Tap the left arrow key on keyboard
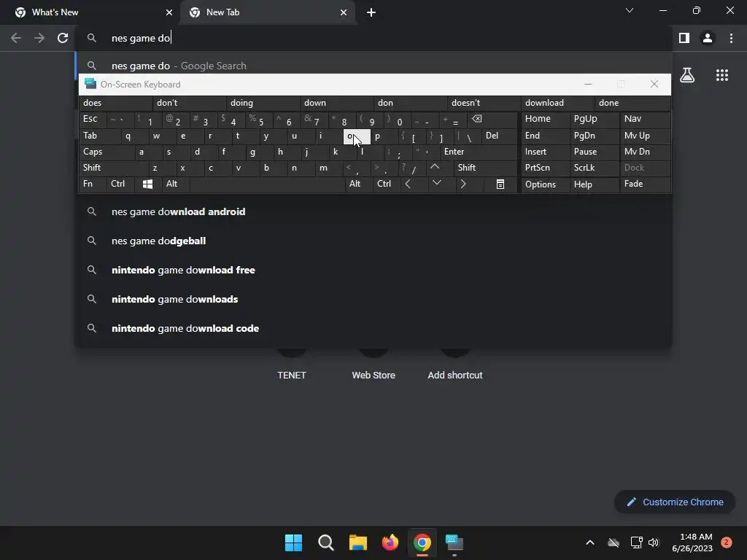Viewport: 747px width, 560px height. 409,184
